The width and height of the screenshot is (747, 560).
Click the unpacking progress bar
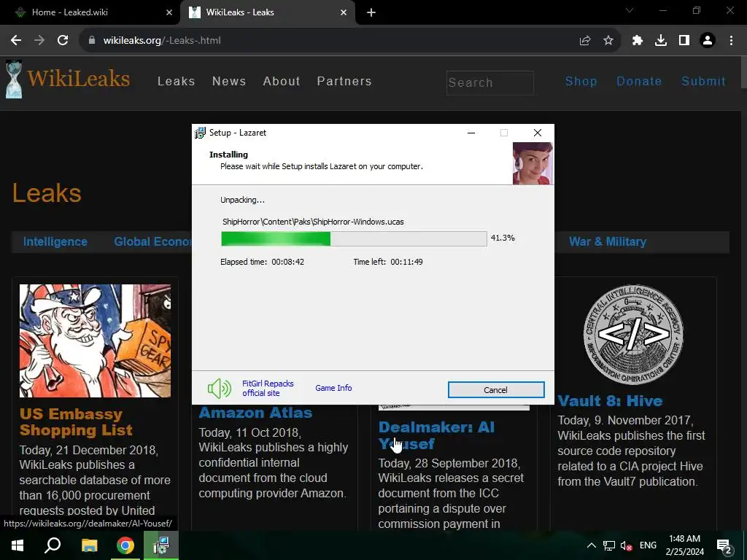click(354, 238)
